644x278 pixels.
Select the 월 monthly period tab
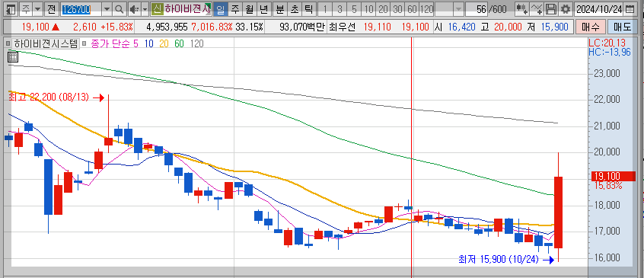[249, 8]
